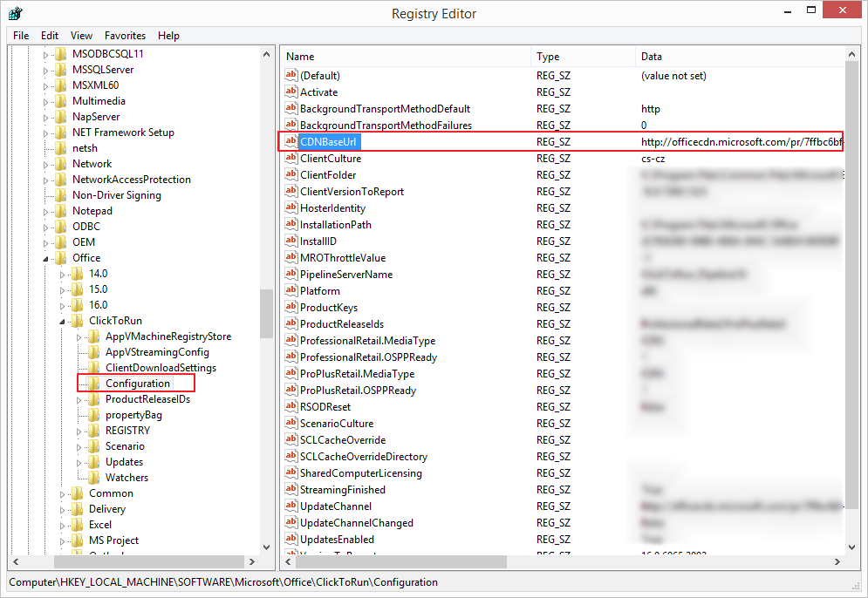This screenshot has width=868, height=598.
Task: Click the Platform string value icon
Action: click(x=291, y=290)
